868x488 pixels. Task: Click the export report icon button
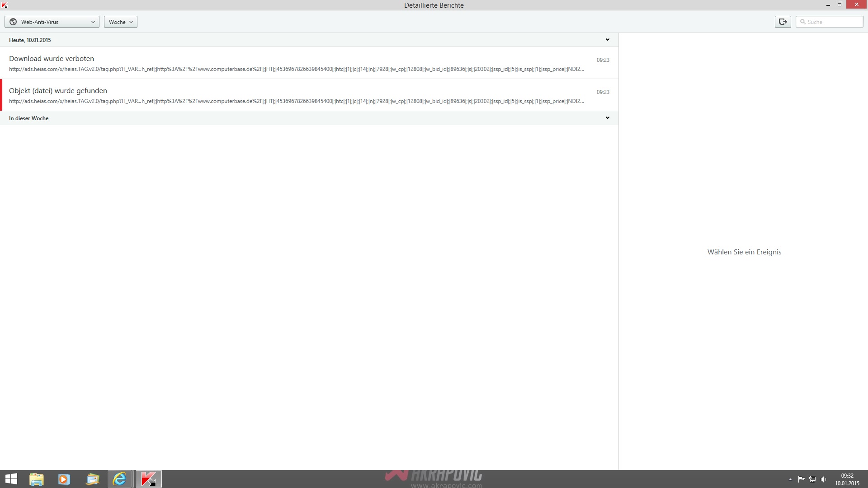(783, 22)
